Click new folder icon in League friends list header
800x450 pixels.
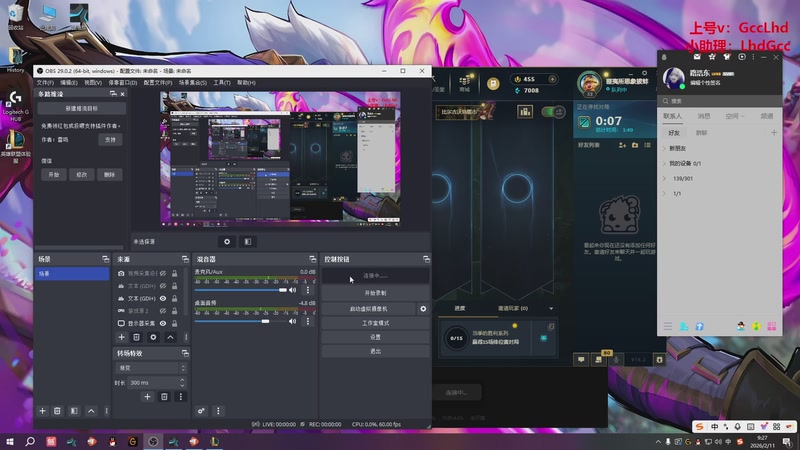click(x=635, y=145)
